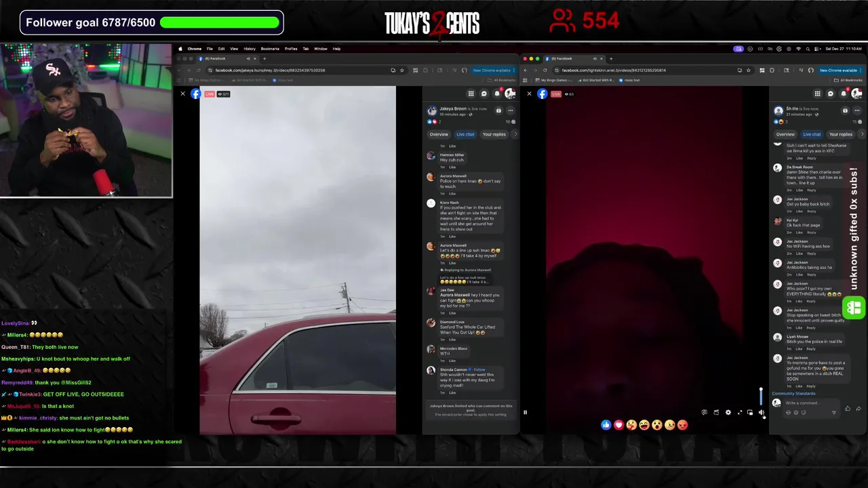Click Facebook logo in left window

195,94
